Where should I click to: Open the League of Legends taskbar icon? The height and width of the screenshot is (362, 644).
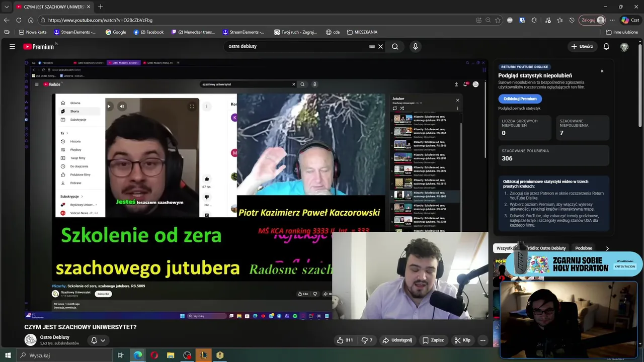204,355
